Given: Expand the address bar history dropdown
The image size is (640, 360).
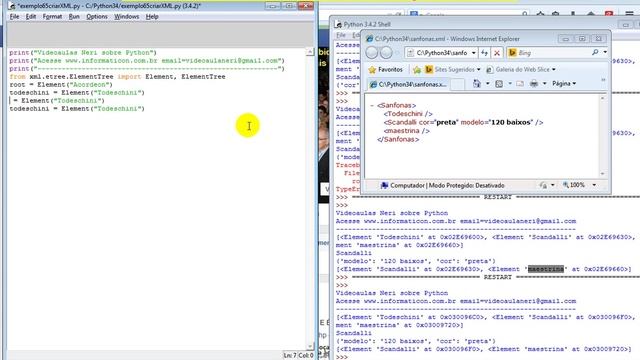Looking at the screenshot, I should (x=473, y=53).
